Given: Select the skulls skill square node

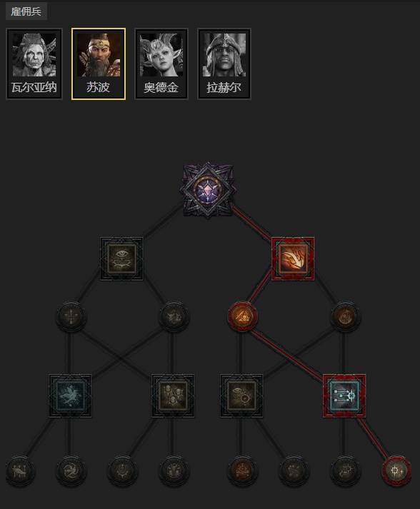Looking at the screenshot, I should point(173,395).
